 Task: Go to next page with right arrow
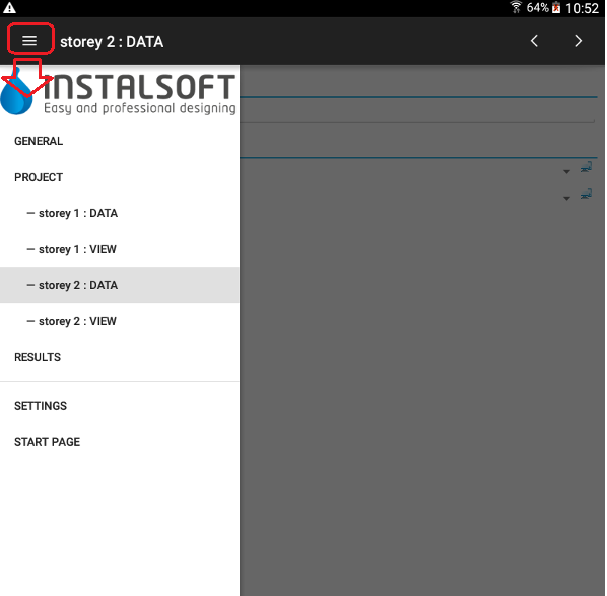click(578, 41)
